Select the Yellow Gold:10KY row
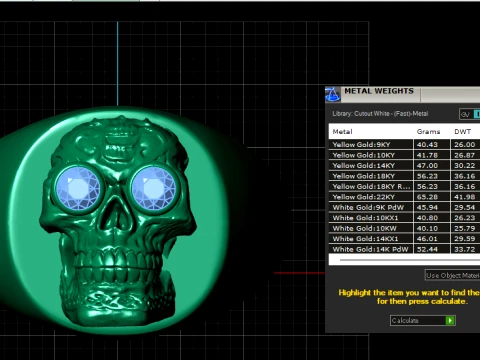Screen dimensions: 480x360 pos(404,155)
